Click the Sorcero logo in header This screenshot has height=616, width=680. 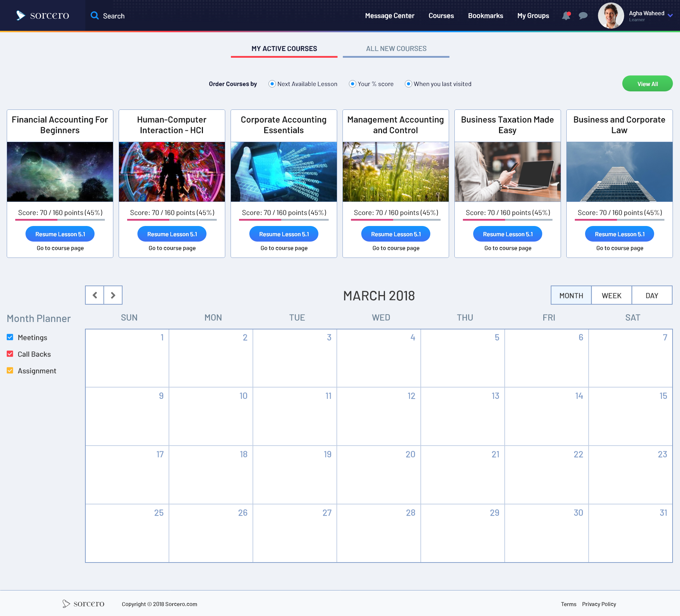point(42,16)
